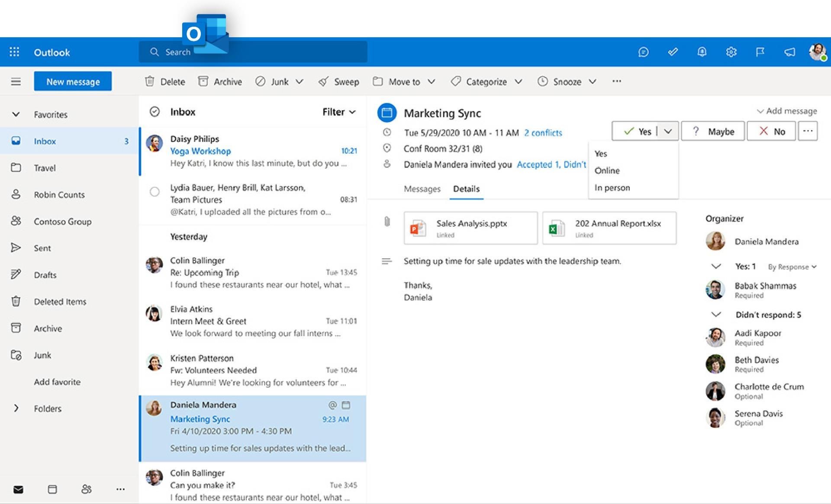Click Sweep in the toolbar
This screenshot has height=504, width=831.
click(338, 81)
